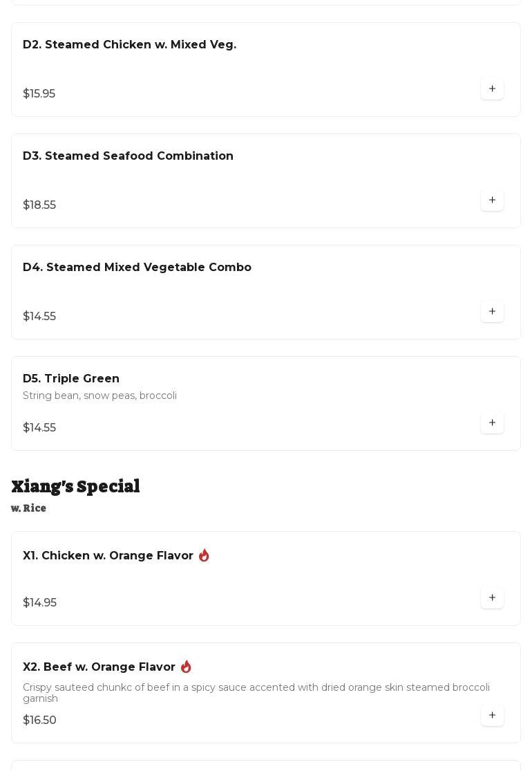Open X2. Beef w. Orange Flavor details
Screen dimensions: 532x771
click(x=99, y=667)
